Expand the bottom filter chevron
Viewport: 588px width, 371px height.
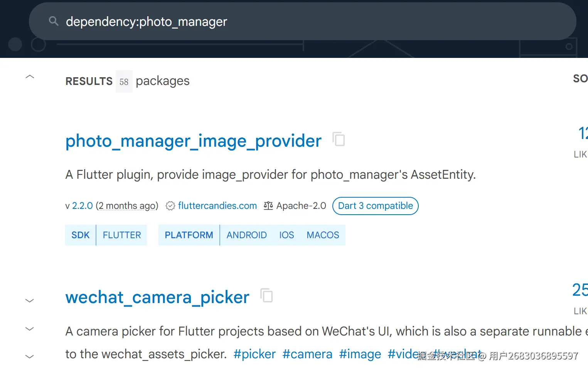click(x=30, y=356)
